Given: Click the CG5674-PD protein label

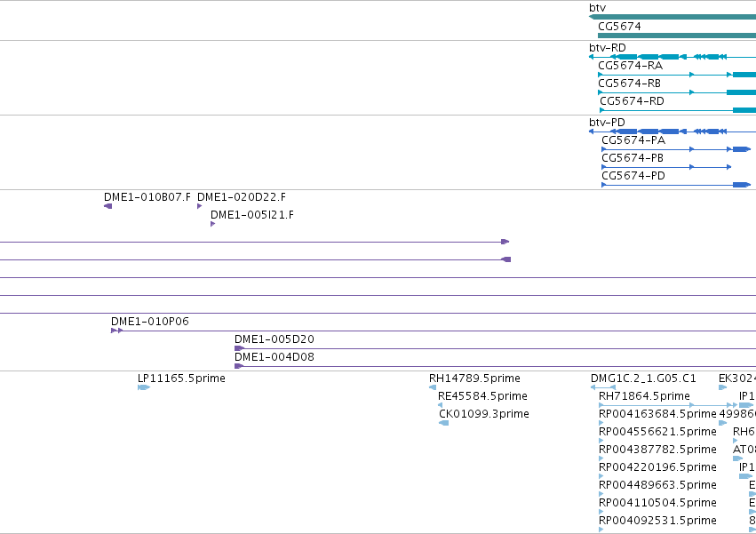Looking at the screenshot, I should (633, 176).
